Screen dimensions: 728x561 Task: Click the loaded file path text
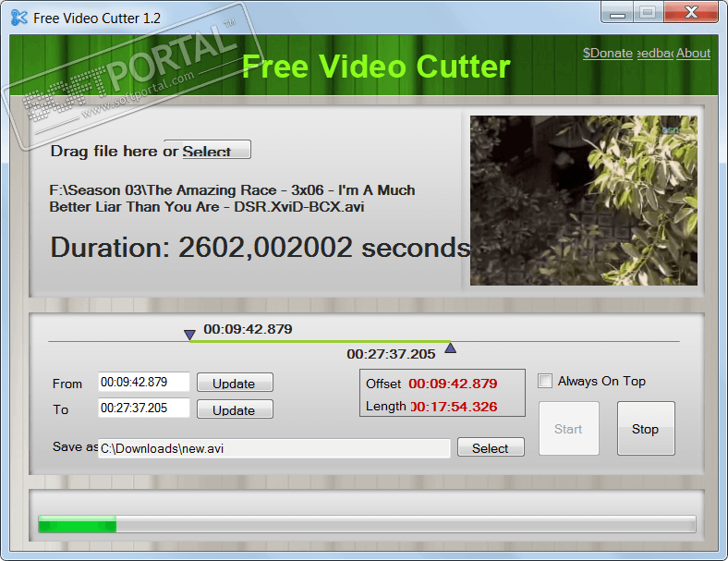(x=232, y=199)
